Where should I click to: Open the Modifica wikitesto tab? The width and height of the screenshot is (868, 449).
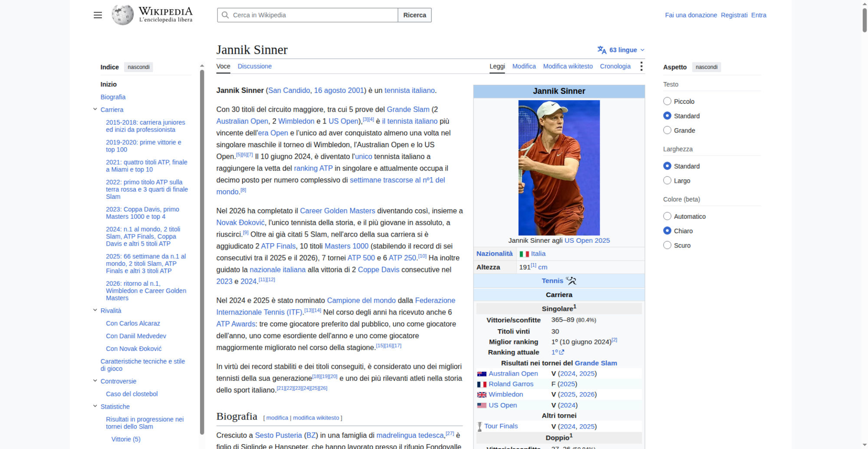point(568,66)
